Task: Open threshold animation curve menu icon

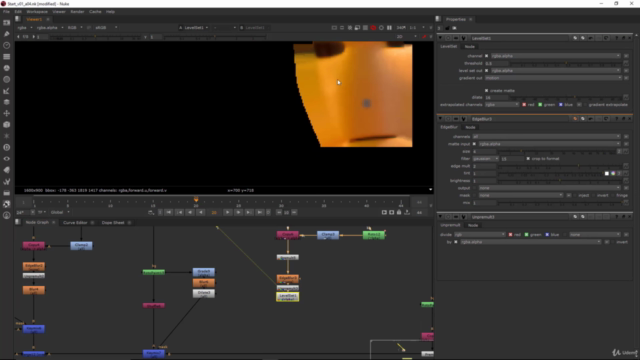Action: pyautogui.click(x=626, y=64)
